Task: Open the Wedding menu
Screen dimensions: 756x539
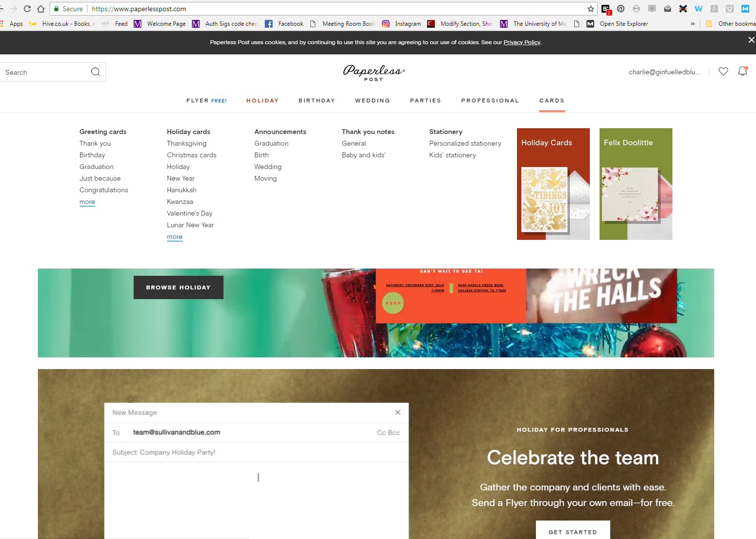Action: pyautogui.click(x=373, y=101)
